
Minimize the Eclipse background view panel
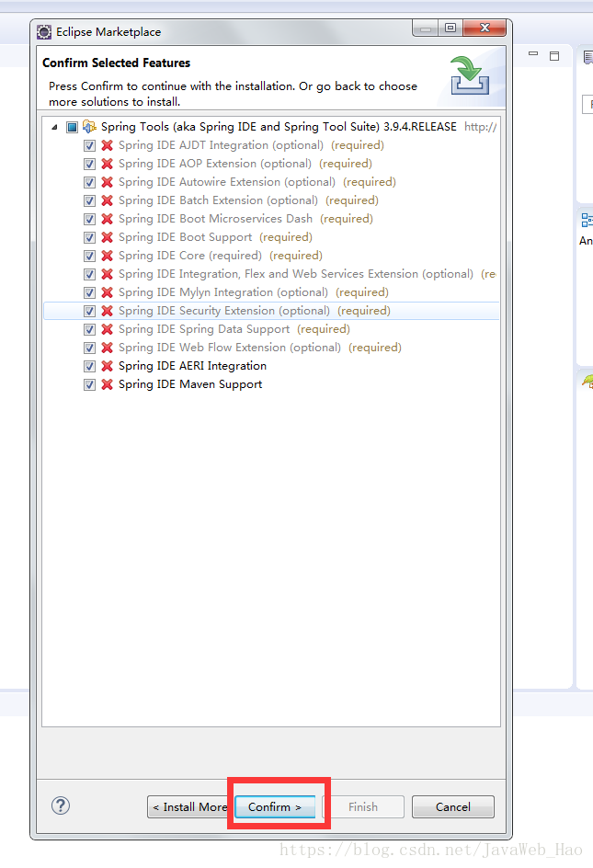pos(533,53)
